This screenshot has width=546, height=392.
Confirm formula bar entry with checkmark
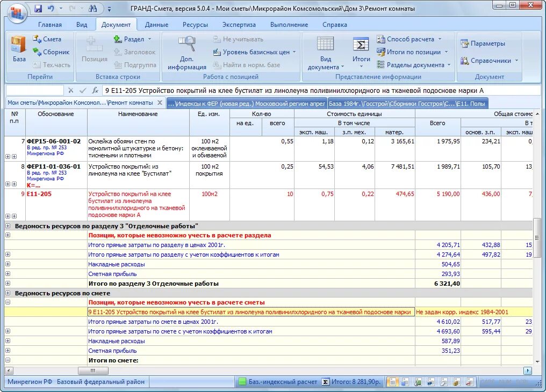click(x=83, y=90)
